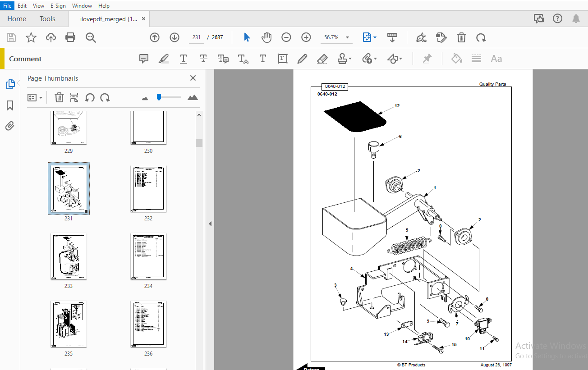The image size is (588, 370).
Task: Open the thumbnails options dropdown
Action: (35, 97)
